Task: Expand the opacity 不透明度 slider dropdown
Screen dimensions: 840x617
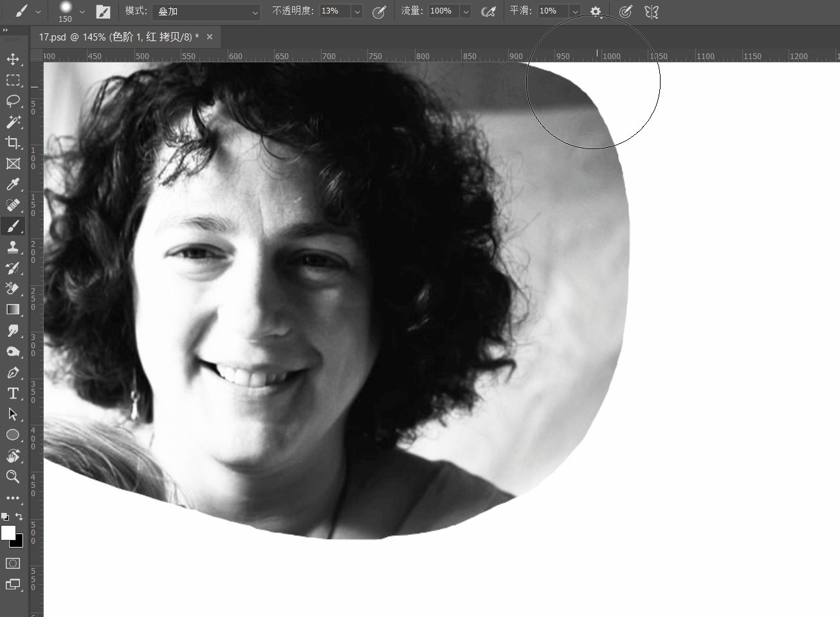Action: click(358, 12)
